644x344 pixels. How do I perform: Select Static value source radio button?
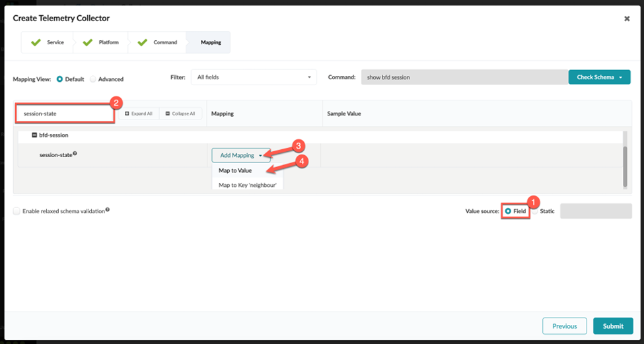tap(534, 211)
